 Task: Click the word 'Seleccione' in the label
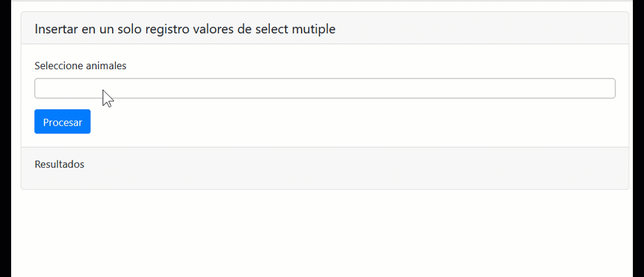click(x=58, y=66)
